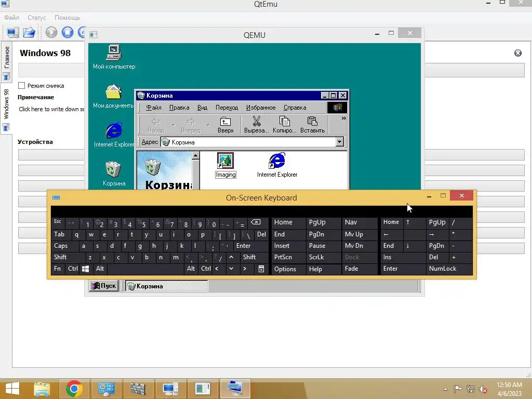Open the Переход menu
Image resolution: width=532 pixels, height=399 pixels.
(227, 108)
